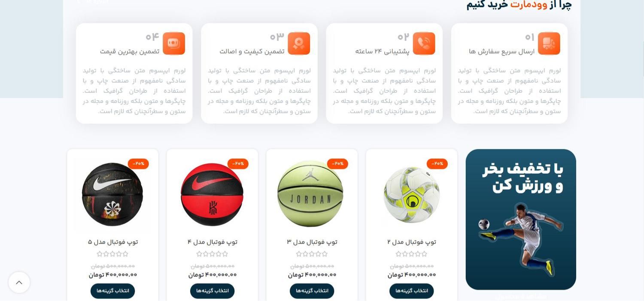View the green Jordan basketball image
Image resolution: width=644 pixels, height=301 pixels.
[x=310, y=194]
